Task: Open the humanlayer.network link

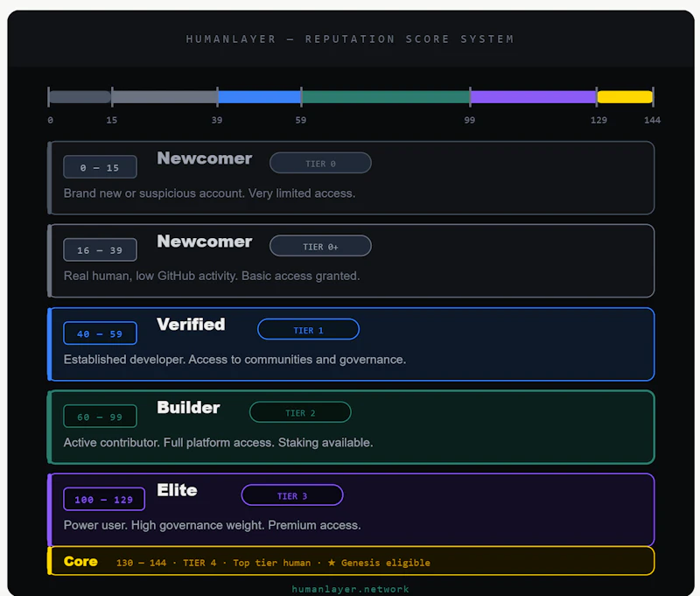Action: [350, 589]
